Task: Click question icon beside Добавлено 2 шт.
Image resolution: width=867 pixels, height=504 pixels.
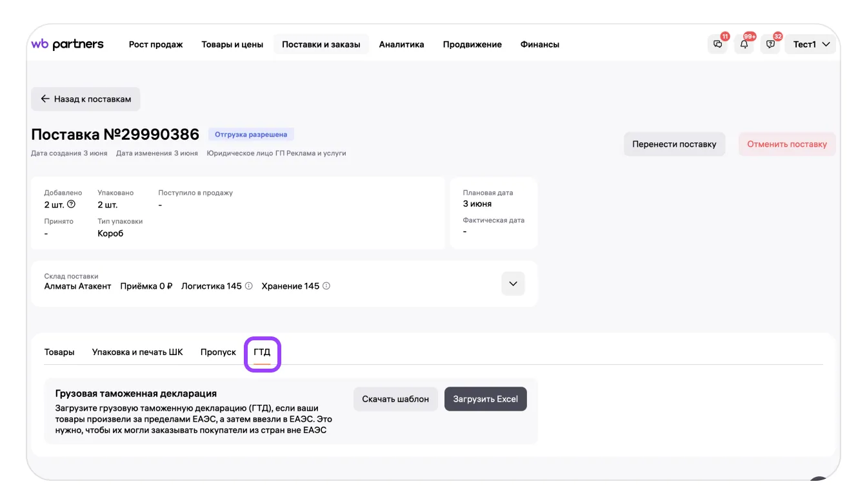Action: coord(72,204)
